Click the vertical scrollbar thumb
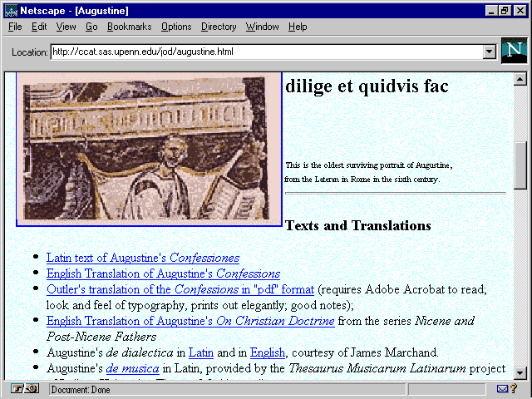Image resolution: width=532 pixels, height=399 pixels. [520, 166]
